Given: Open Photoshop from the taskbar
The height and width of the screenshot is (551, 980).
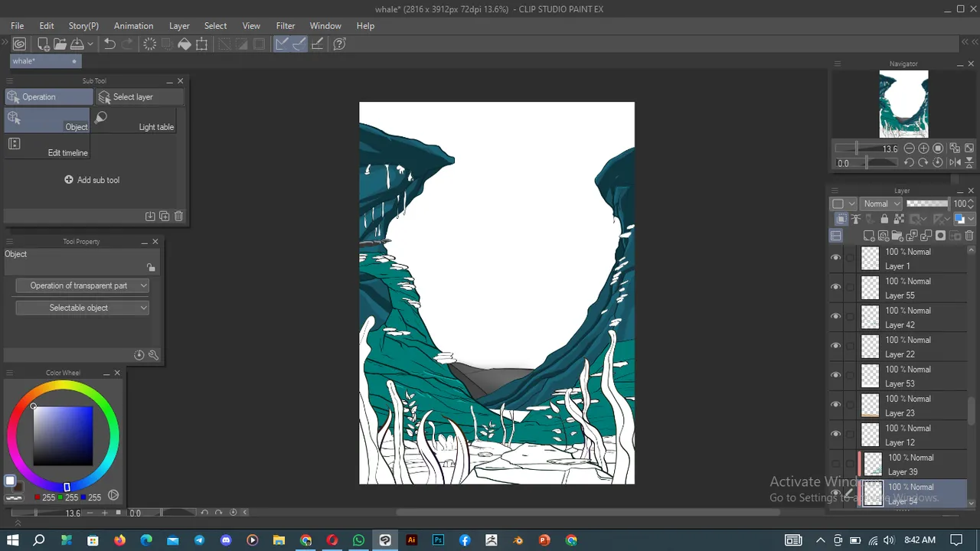Looking at the screenshot, I should (x=438, y=540).
